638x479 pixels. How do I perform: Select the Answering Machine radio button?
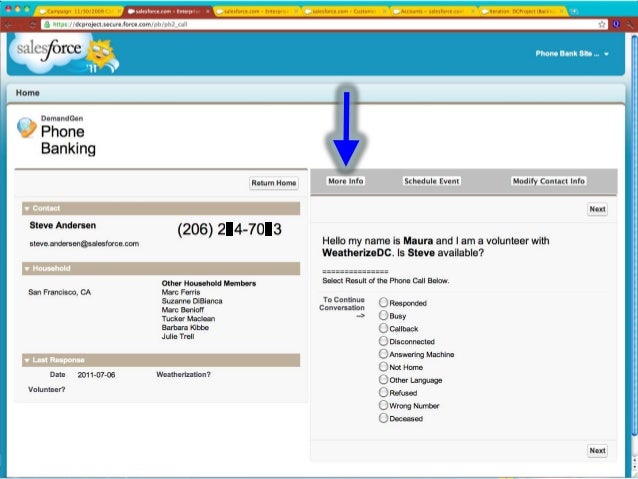point(383,354)
